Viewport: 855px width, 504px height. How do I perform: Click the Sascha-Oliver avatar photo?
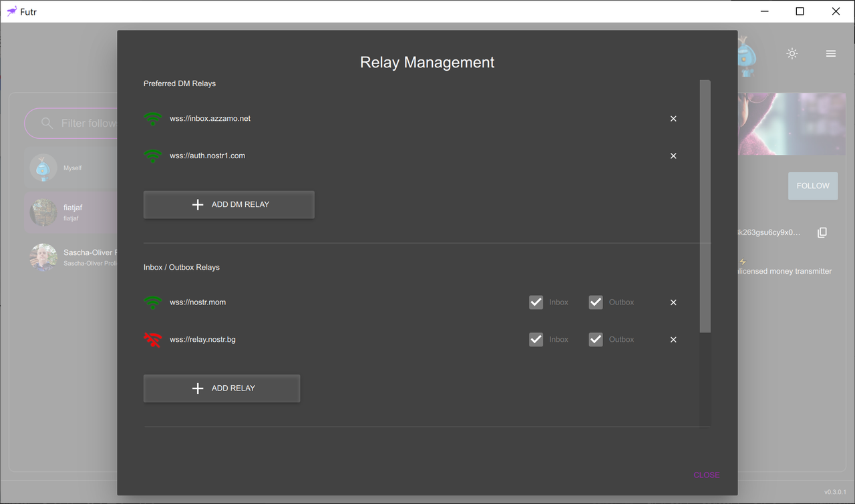[43, 257]
